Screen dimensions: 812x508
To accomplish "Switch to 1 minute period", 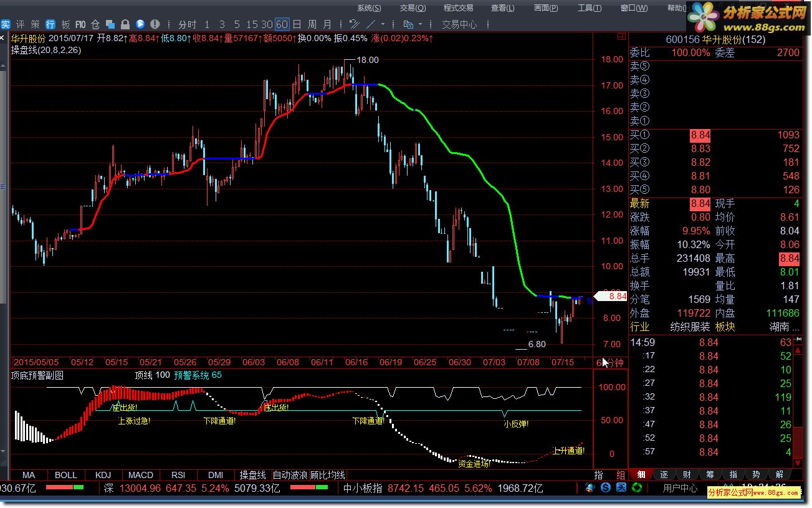I will coord(207,24).
